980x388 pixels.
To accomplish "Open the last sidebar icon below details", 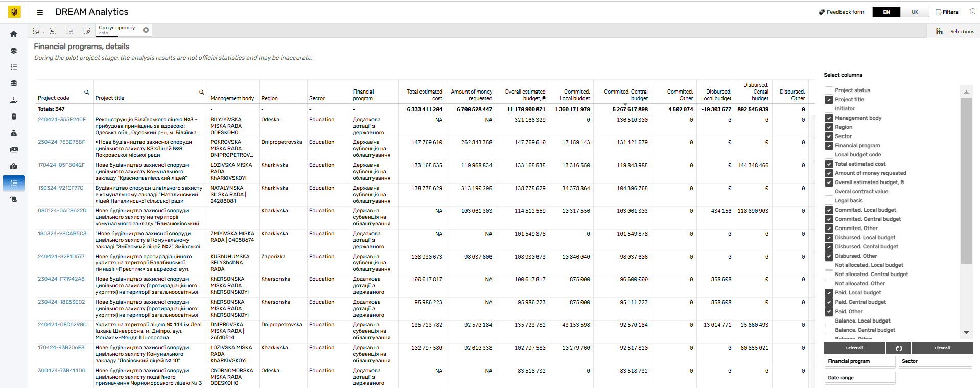I will pos(14,199).
